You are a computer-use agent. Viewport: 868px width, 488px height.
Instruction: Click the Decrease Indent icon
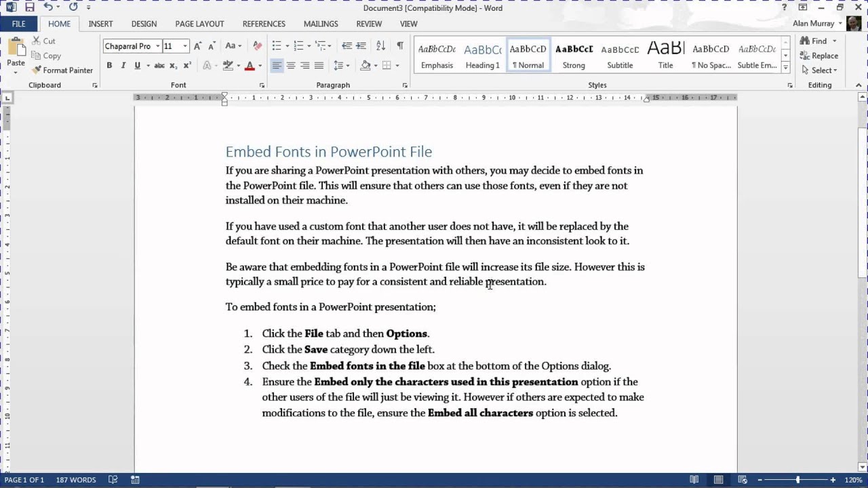point(347,46)
